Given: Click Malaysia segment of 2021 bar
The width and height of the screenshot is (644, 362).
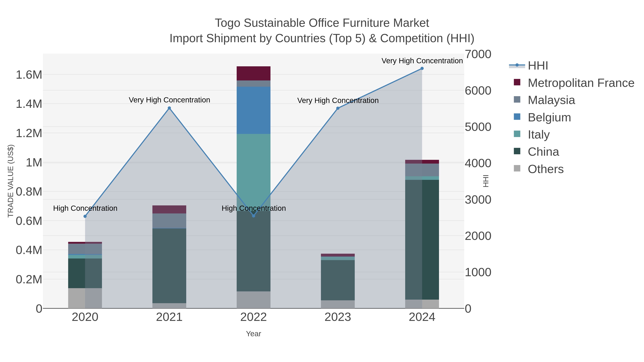Looking at the screenshot, I should pyautogui.click(x=169, y=221).
